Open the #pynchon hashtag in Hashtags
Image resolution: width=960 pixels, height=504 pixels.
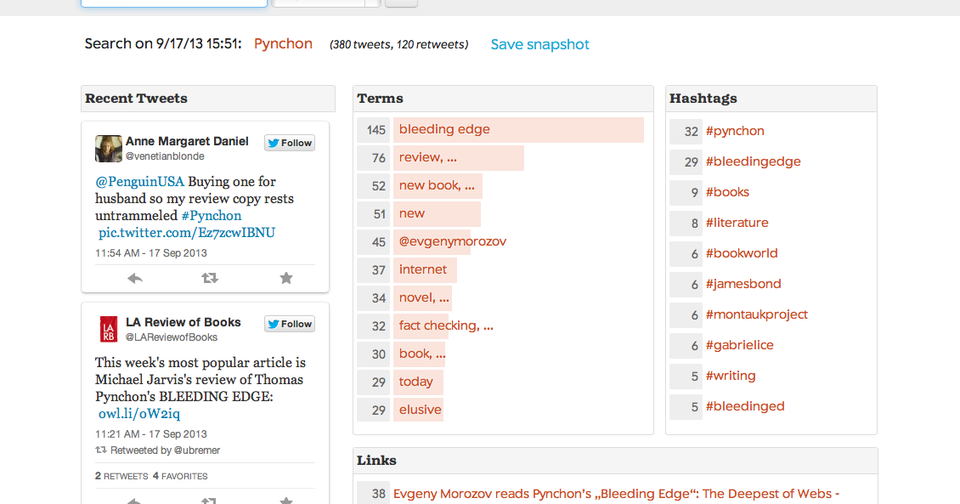click(x=735, y=131)
